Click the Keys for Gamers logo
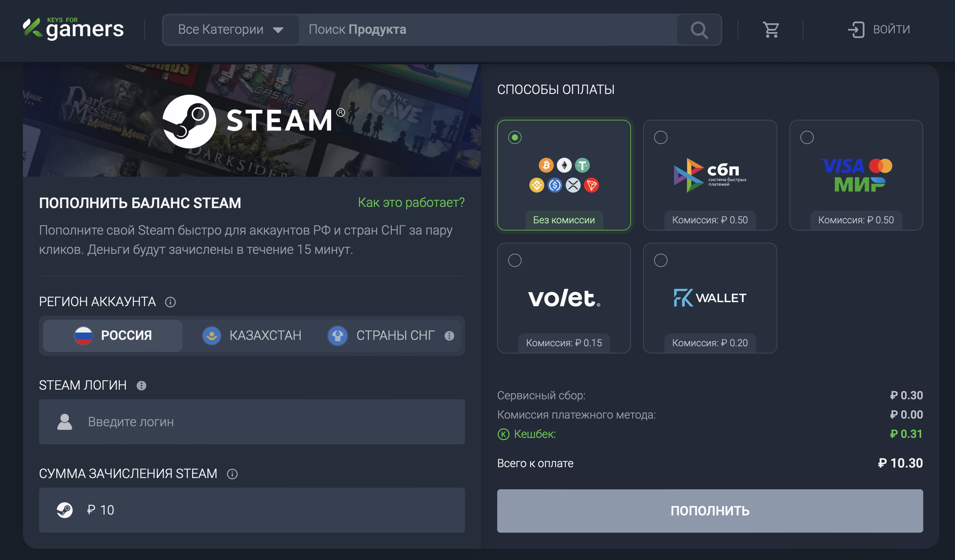The width and height of the screenshot is (955, 560). coord(73,29)
